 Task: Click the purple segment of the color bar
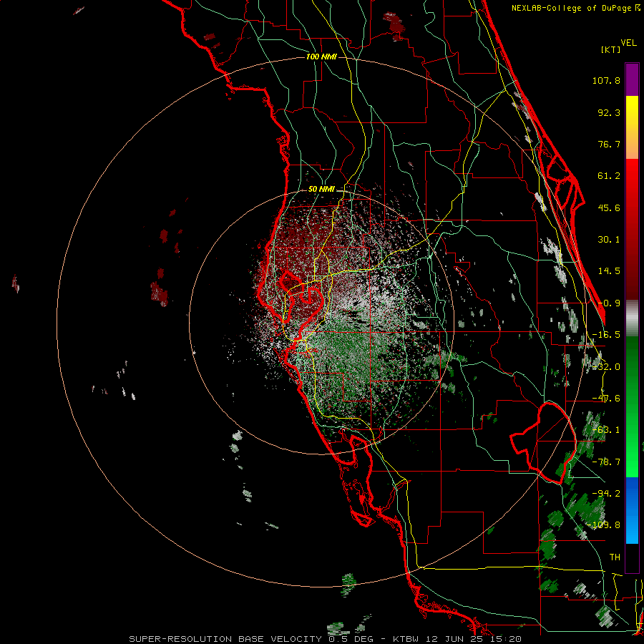632,79
